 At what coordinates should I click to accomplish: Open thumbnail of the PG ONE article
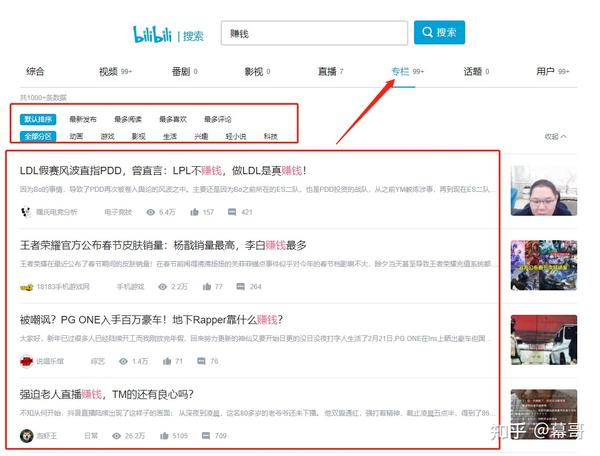[x=544, y=340]
